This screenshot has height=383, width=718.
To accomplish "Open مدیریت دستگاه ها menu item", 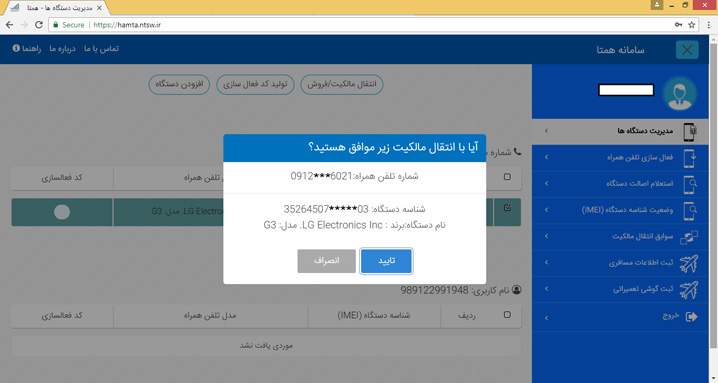I will pos(620,131).
